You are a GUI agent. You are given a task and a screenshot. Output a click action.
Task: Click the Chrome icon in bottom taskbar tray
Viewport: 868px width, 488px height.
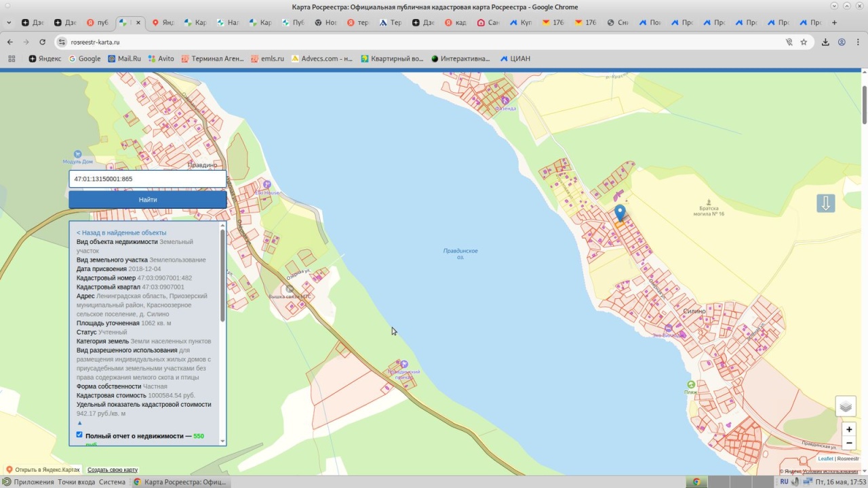(x=696, y=482)
